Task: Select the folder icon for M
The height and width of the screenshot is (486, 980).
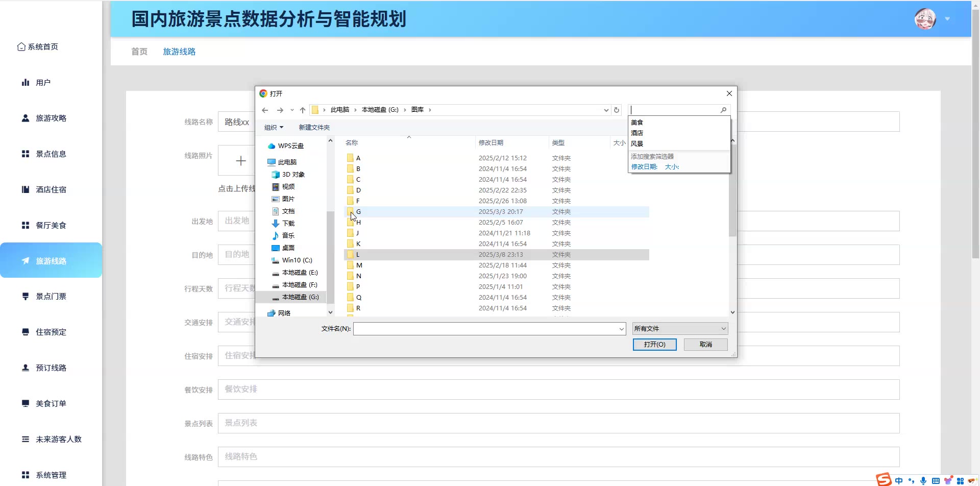Action: coord(350,265)
